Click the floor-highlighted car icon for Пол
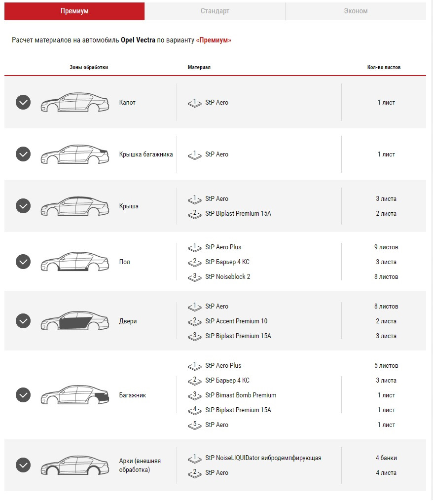This screenshot has height=504, width=433. [74, 262]
